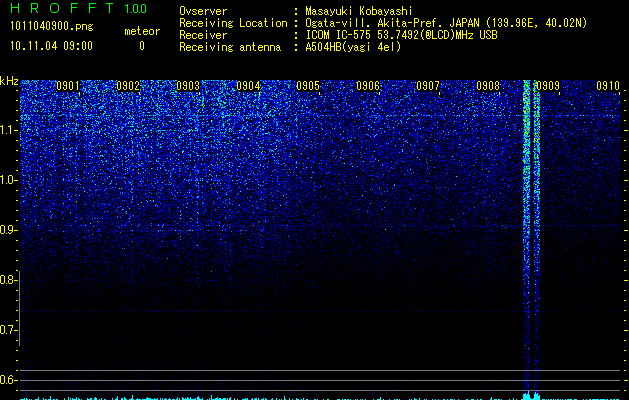The image size is (629, 400).
Task: Click the ICOM IC-575 53.7492 MHz USB text
Action: tap(401, 35)
